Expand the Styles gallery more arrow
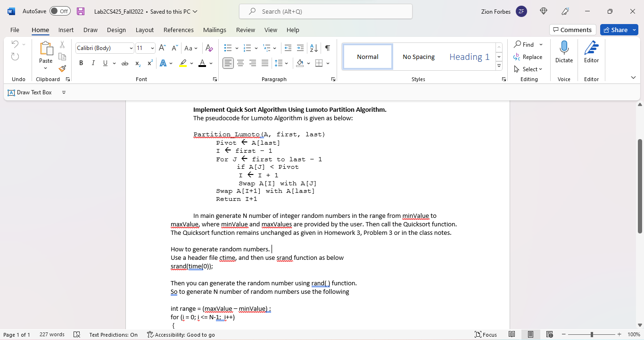The image size is (644, 340). [499, 66]
